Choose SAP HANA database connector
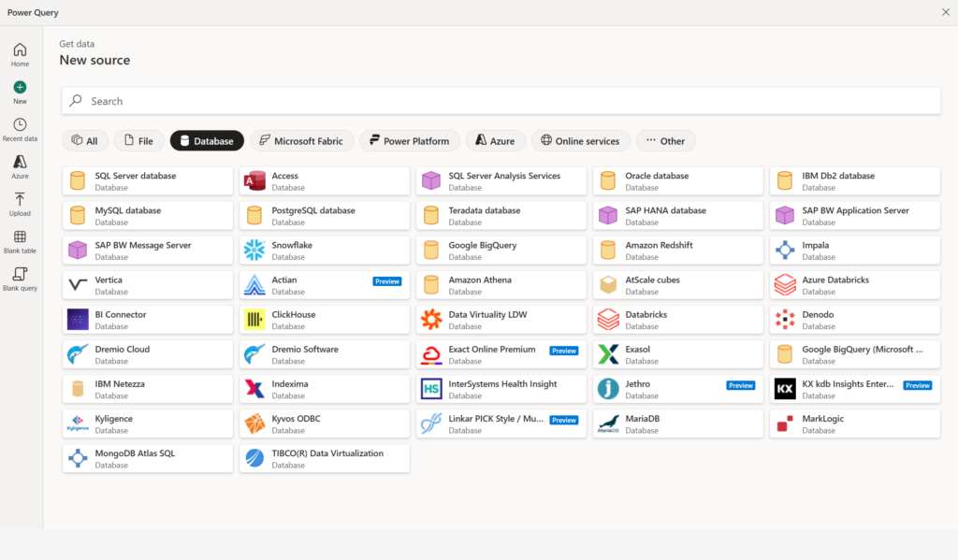 pos(678,216)
